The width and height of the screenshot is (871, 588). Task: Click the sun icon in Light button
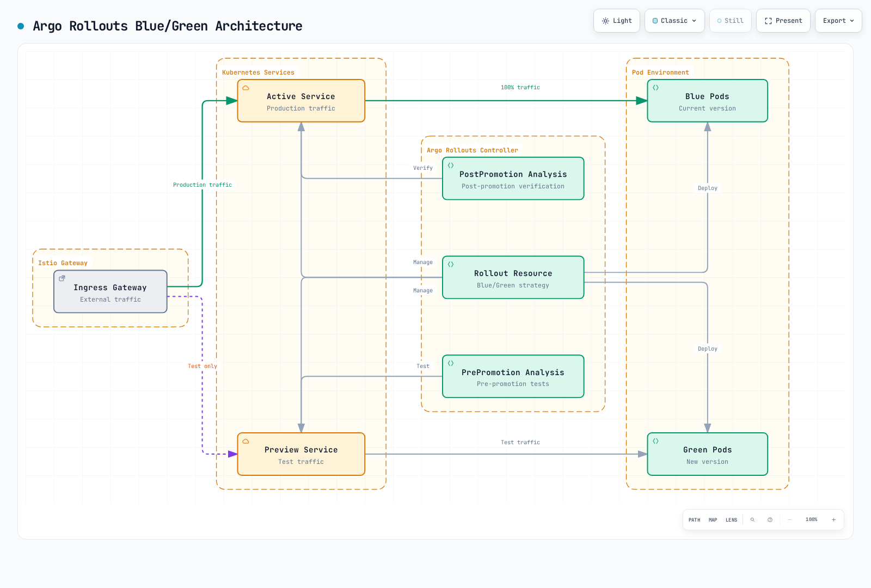(x=605, y=21)
